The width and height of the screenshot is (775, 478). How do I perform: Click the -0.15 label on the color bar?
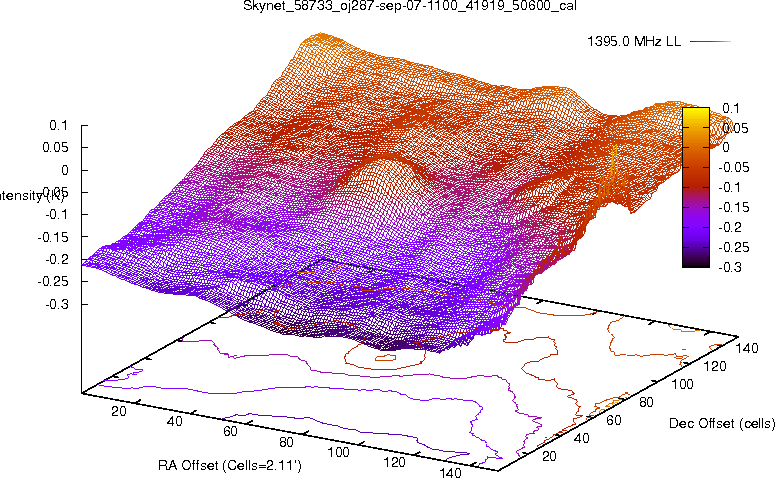(733, 208)
